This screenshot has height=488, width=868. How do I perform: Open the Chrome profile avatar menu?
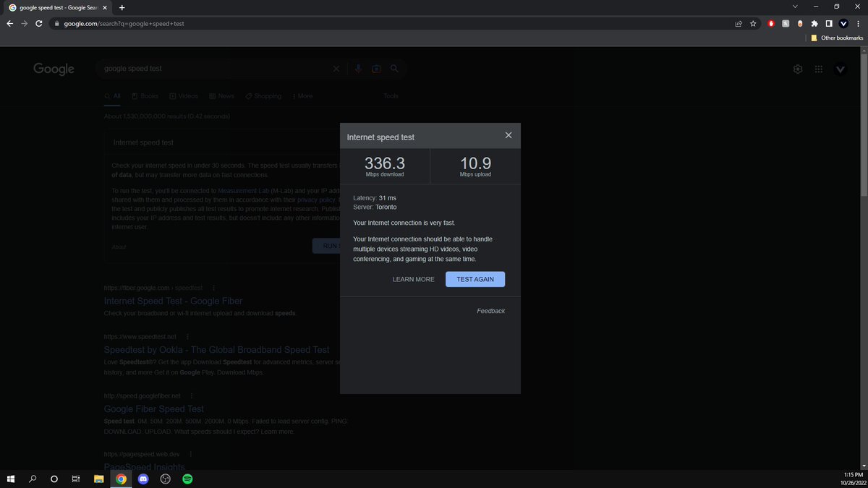coord(843,23)
